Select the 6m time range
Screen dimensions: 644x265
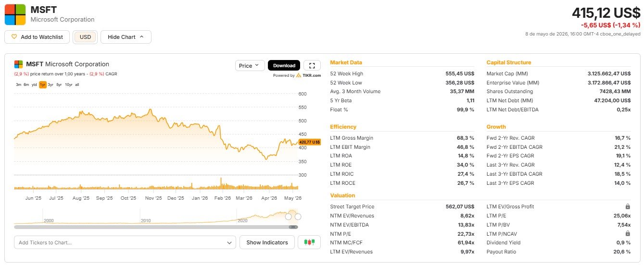pos(26,84)
